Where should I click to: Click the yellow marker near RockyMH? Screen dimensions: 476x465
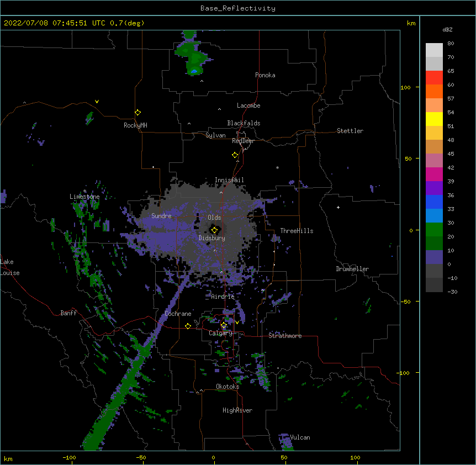point(137,113)
